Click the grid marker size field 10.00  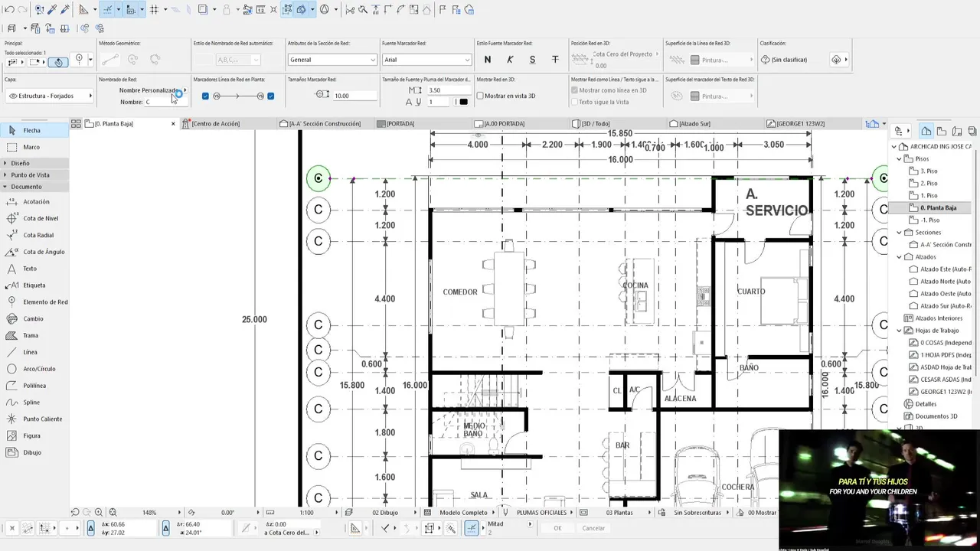355,96
